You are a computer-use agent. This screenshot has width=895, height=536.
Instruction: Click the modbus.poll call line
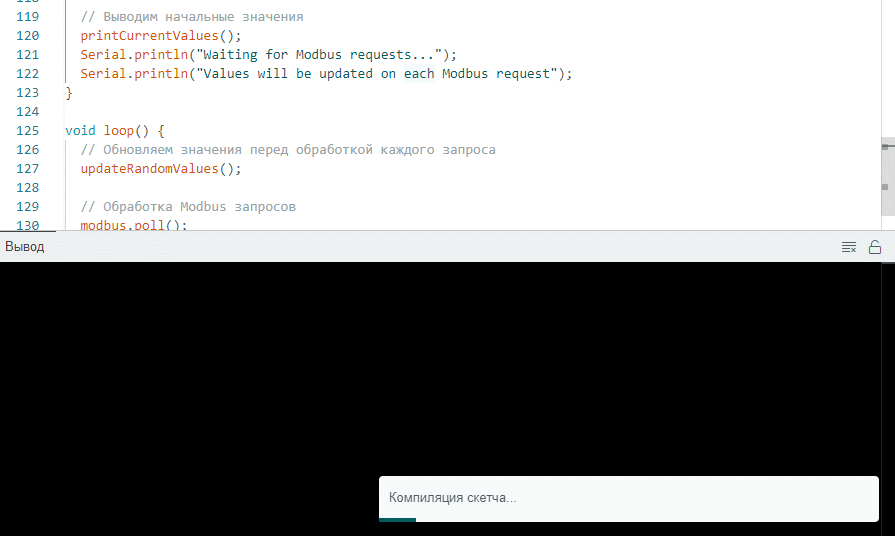tap(134, 225)
